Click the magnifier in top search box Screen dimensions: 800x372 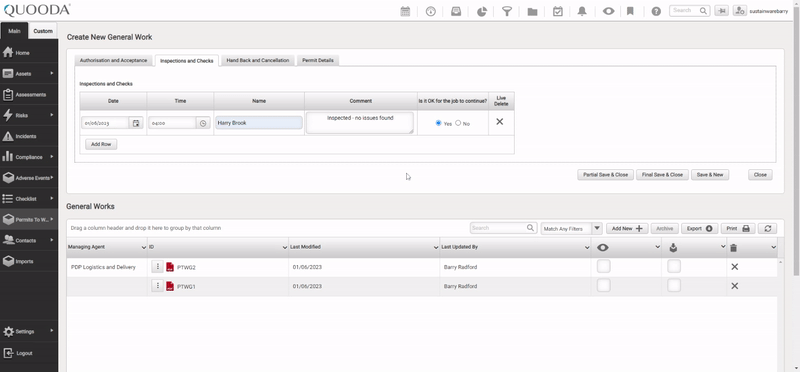(703, 11)
